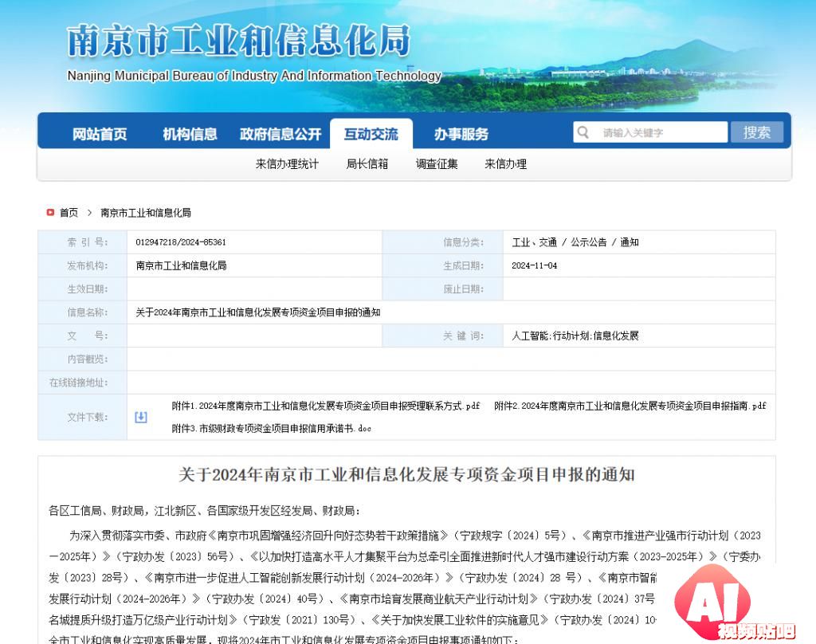Click the file download icon
Image resolution: width=816 pixels, height=644 pixels.
coord(140,417)
